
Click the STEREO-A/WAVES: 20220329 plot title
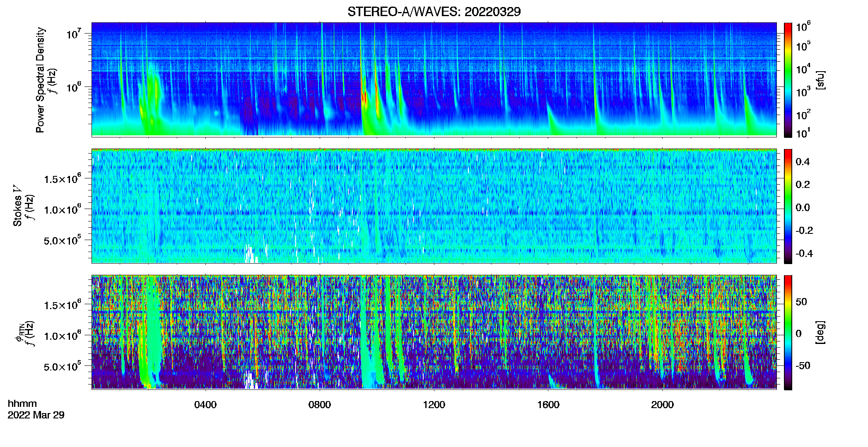click(434, 12)
